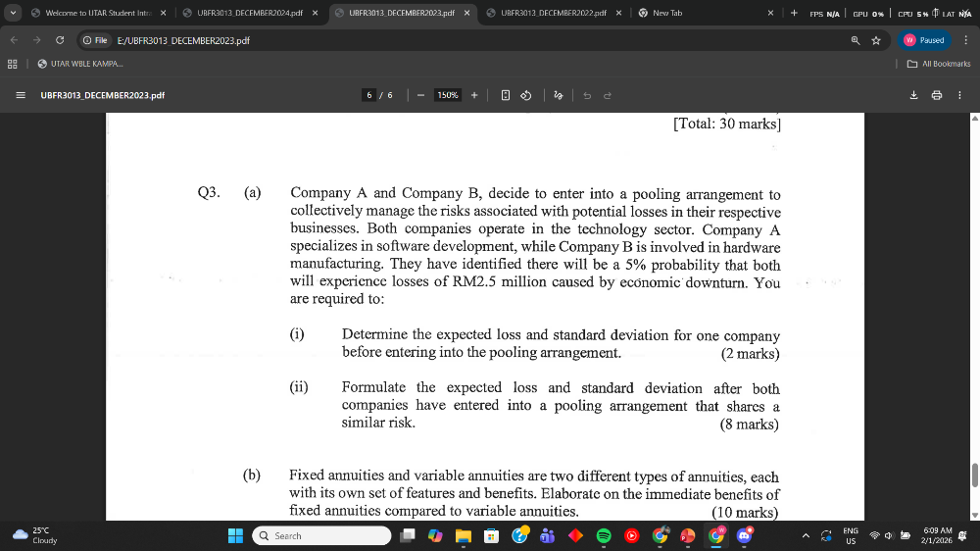Click the Paused profile button
Viewport: 980px width, 551px height.
[923, 40]
